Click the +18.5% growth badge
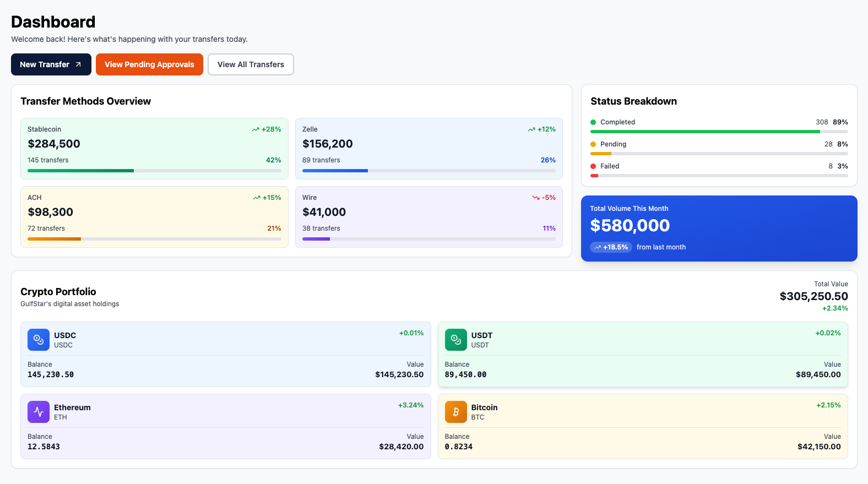Screen dimensions: 868x484 [x=611, y=247]
